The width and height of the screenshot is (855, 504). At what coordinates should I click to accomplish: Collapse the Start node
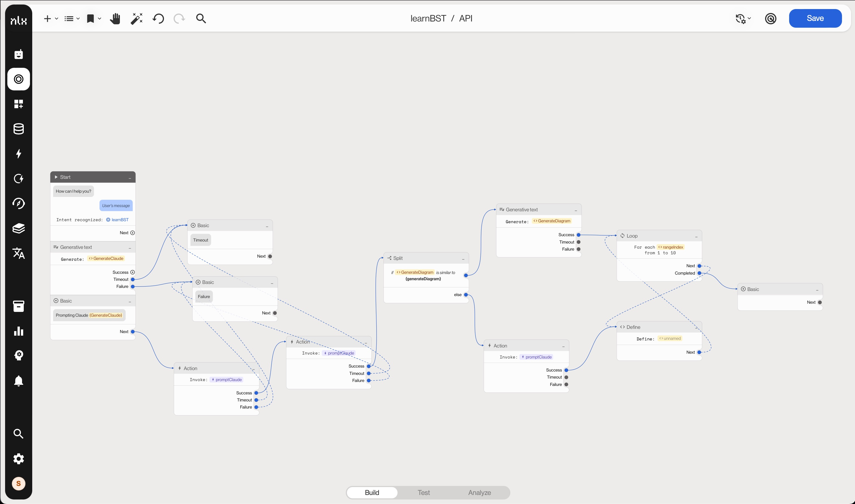tap(129, 178)
